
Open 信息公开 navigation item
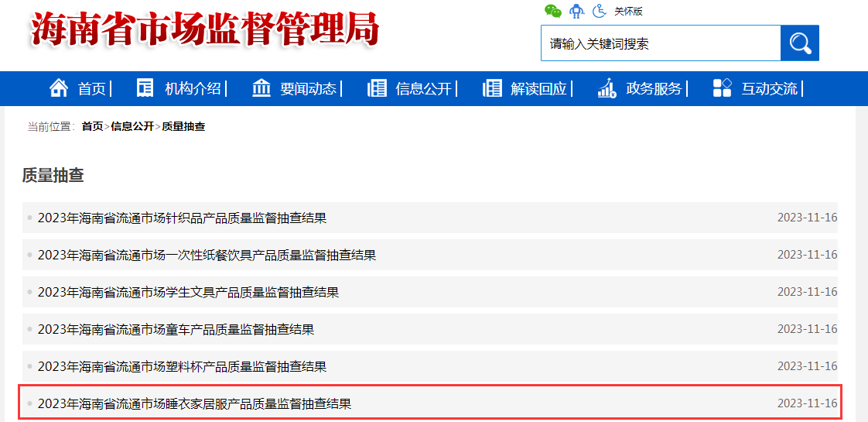point(423,88)
